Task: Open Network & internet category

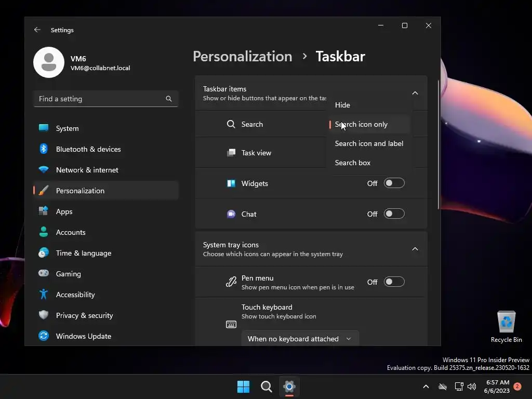Action: [106, 170]
